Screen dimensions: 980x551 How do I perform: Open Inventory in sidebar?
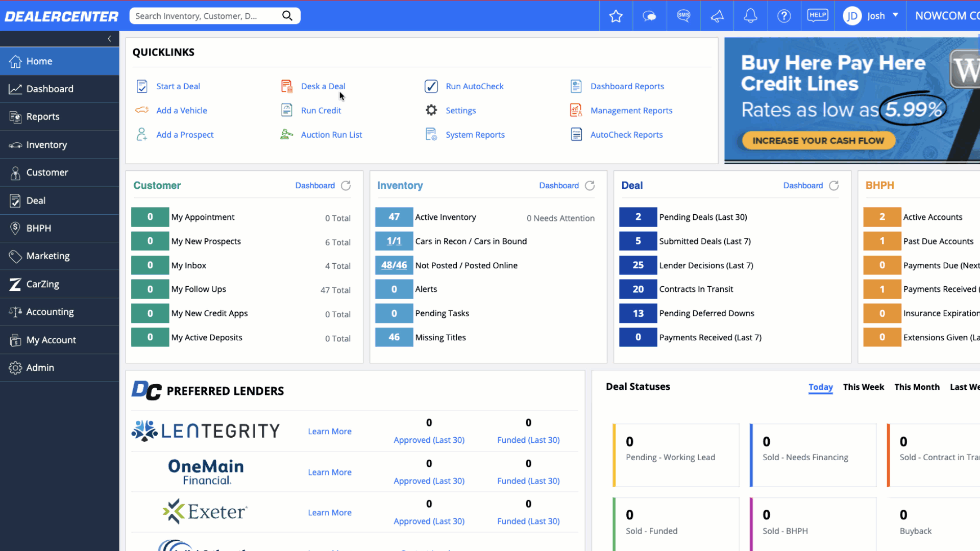60,145
